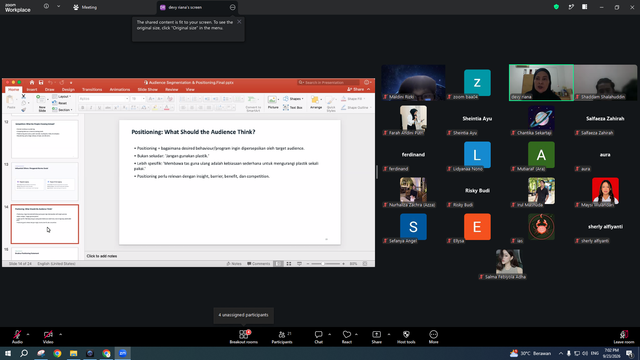Insert Picture from PowerPoint ribbon
The height and width of the screenshot is (360, 640).
pyautogui.click(x=273, y=102)
